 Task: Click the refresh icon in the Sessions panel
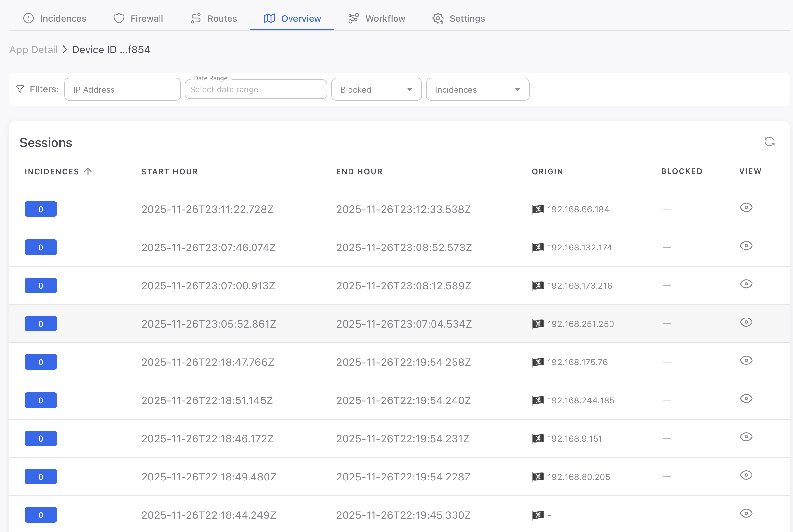point(770,142)
